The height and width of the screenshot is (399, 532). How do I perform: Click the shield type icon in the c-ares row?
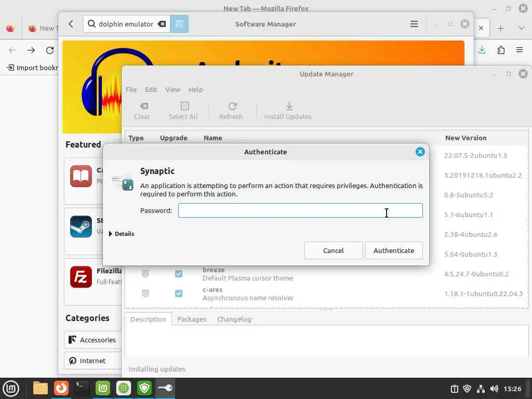coord(145,293)
